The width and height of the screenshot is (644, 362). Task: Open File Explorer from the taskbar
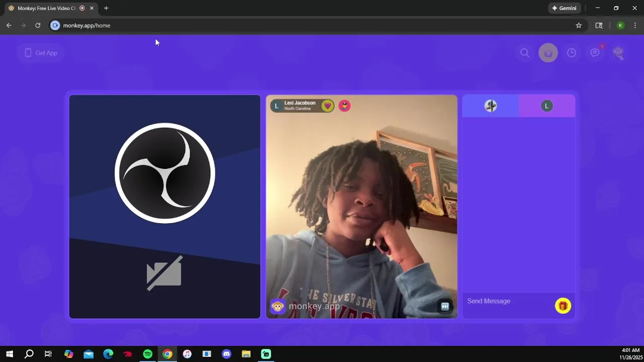click(246, 354)
